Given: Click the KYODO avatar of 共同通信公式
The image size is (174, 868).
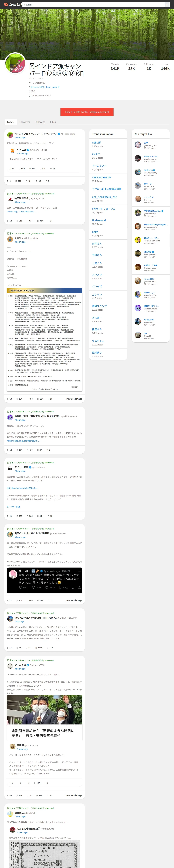Looking at the screenshot, I should 10,200.
